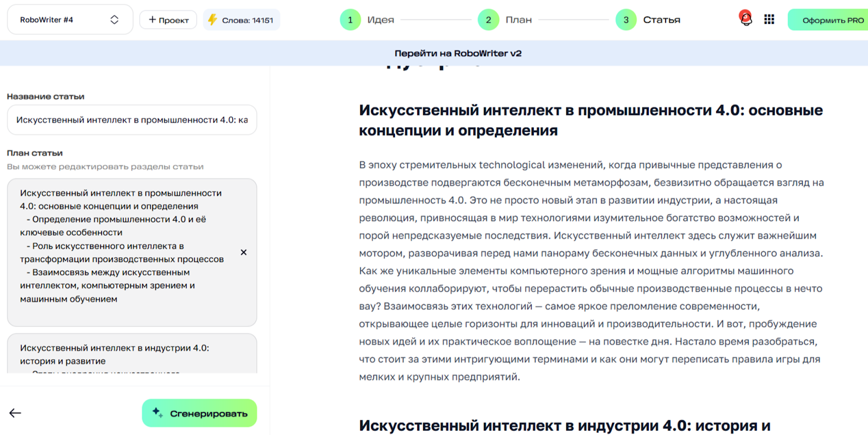This screenshot has height=435, width=868.
Task: Click the green circle numbered 3
Action: point(626,20)
